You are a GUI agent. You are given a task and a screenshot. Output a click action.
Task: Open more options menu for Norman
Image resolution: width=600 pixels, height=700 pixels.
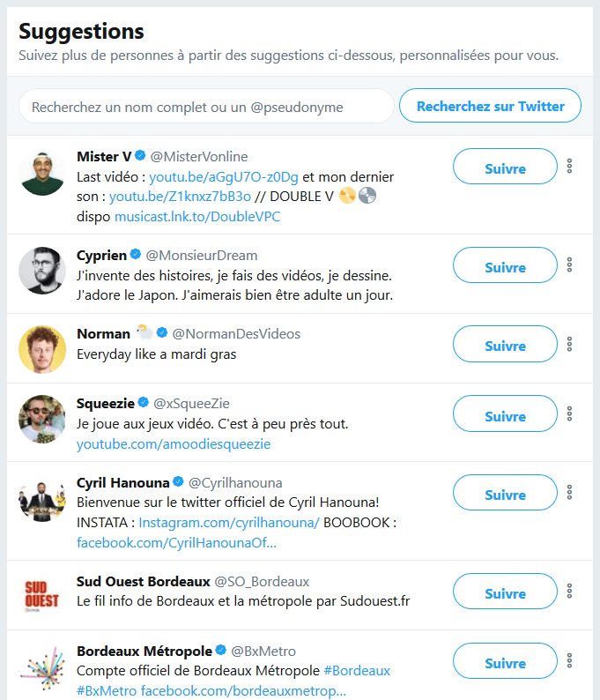coord(570,344)
